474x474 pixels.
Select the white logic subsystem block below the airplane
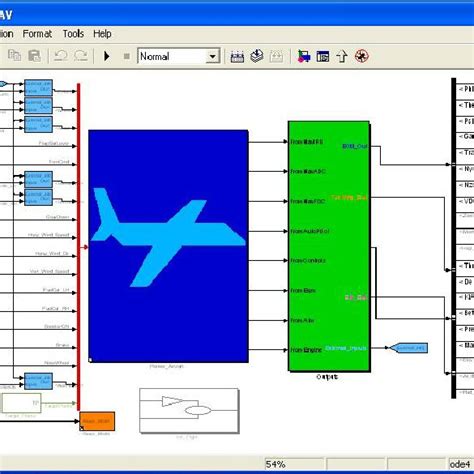(189, 411)
